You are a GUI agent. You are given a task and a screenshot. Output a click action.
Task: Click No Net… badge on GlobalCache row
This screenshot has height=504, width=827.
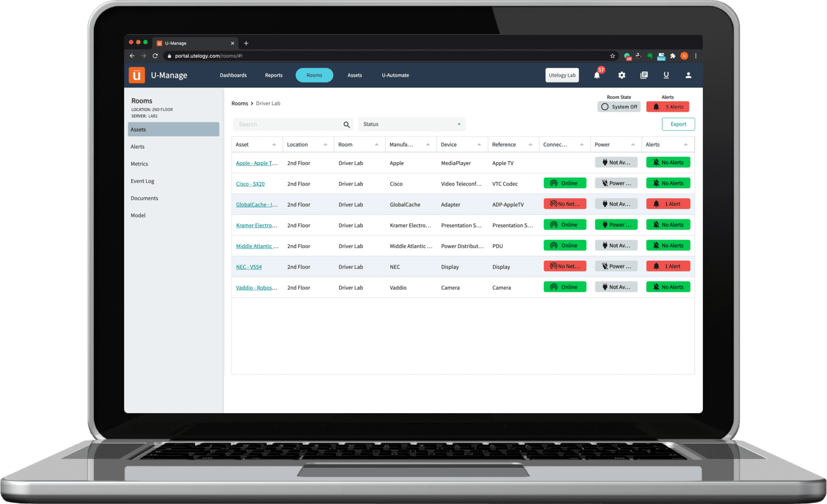(x=565, y=204)
